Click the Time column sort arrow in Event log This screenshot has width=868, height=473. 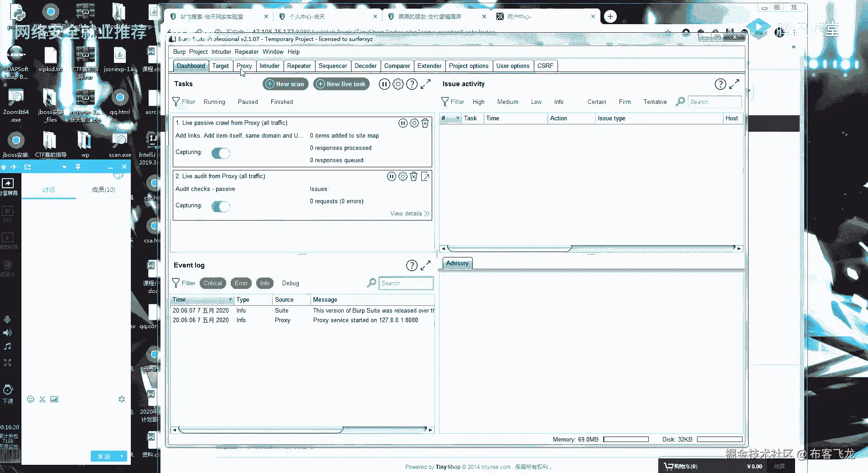click(231, 300)
